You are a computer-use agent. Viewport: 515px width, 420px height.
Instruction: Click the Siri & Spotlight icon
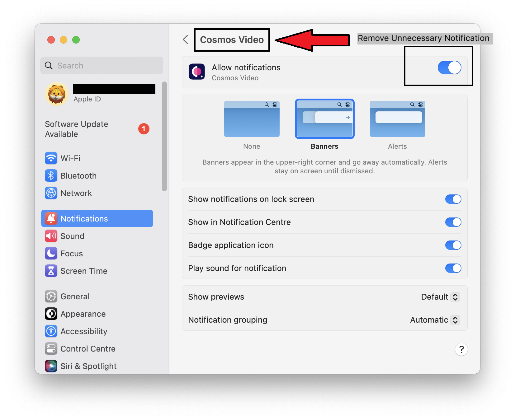51,366
